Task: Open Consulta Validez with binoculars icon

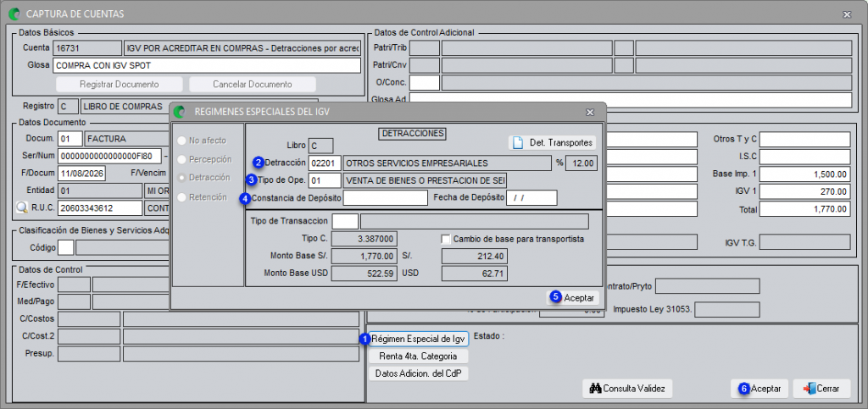Action: pos(627,389)
